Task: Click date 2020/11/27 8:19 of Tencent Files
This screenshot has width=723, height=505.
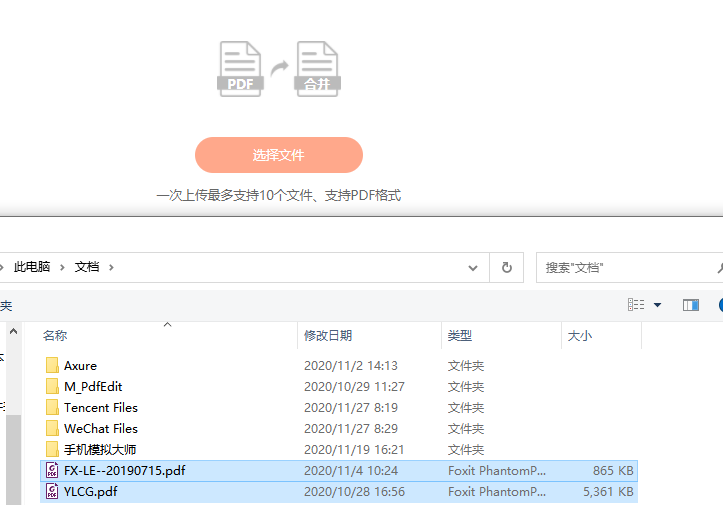Action: (x=350, y=408)
